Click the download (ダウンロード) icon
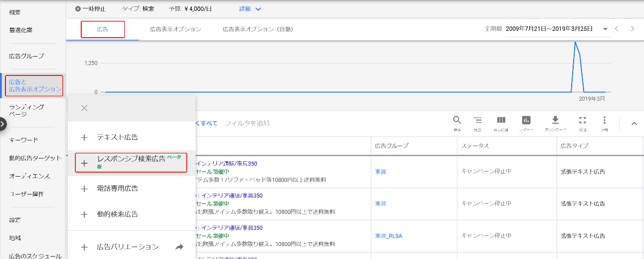 point(555,120)
